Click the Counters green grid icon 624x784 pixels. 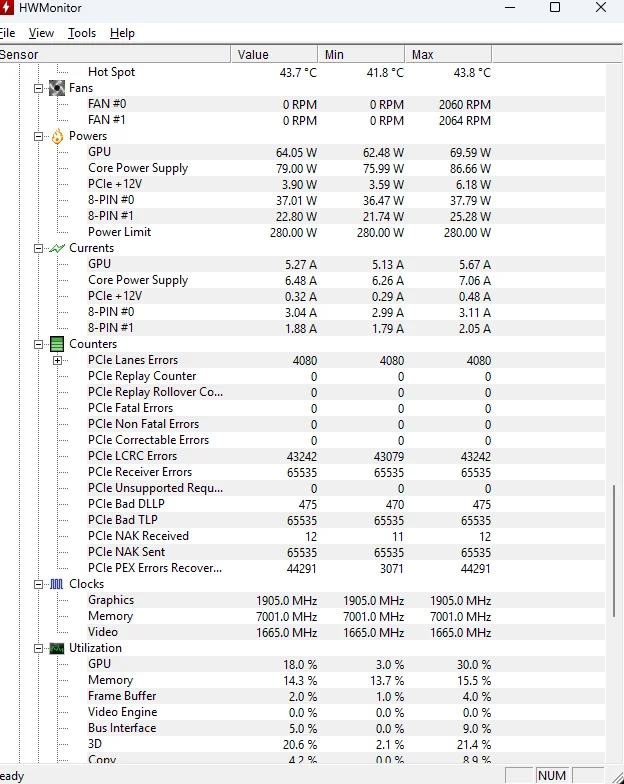57,344
